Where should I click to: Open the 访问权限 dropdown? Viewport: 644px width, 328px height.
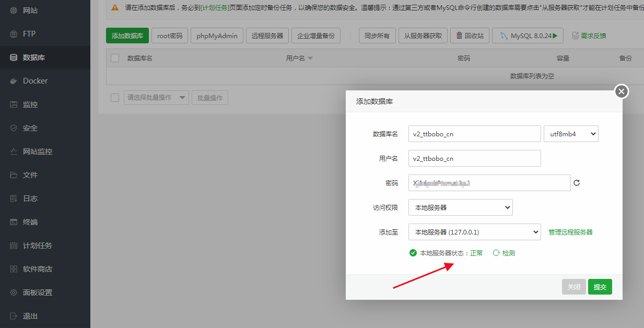coord(461,207)
